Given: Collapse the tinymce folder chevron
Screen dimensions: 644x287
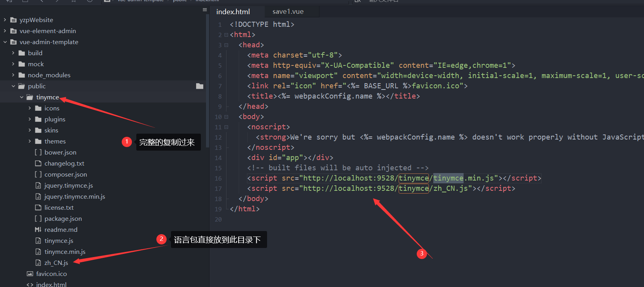Looking at the screenshot, I should [x=22, y=97].
